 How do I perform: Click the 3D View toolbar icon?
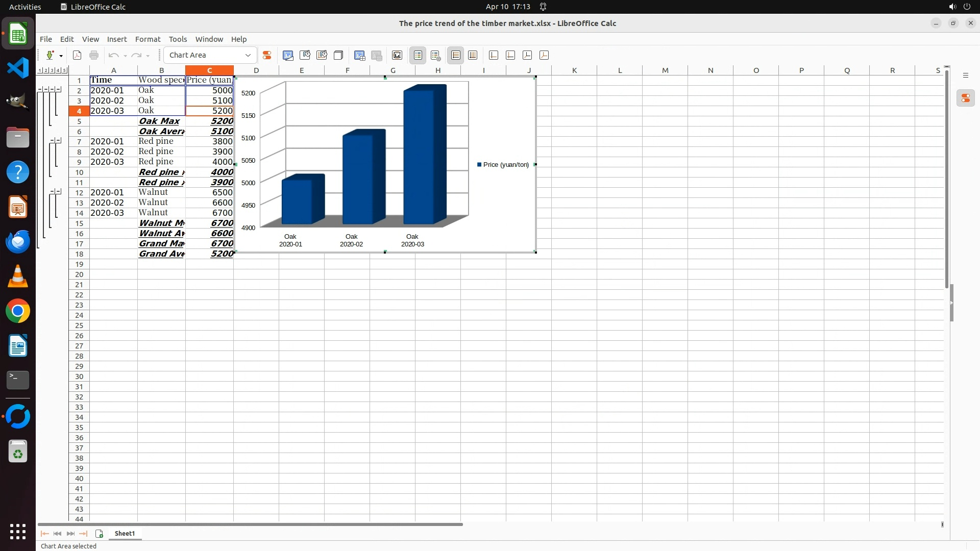pos(338,55)
